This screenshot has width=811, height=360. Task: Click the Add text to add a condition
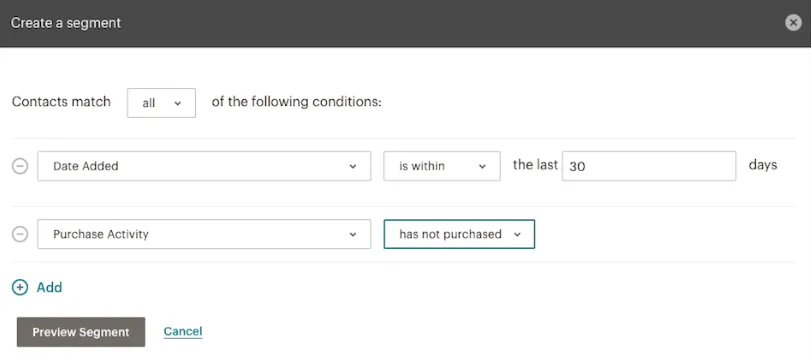[x=49, y=288]
